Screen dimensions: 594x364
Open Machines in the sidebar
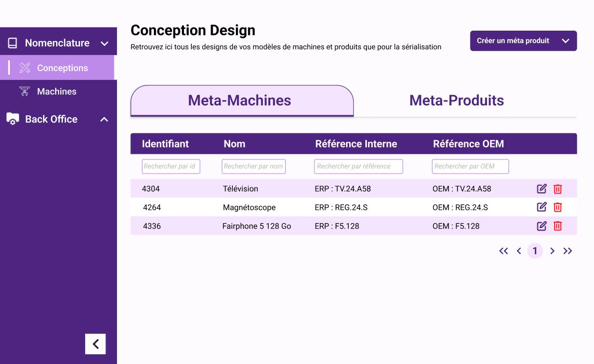point(57,91)
